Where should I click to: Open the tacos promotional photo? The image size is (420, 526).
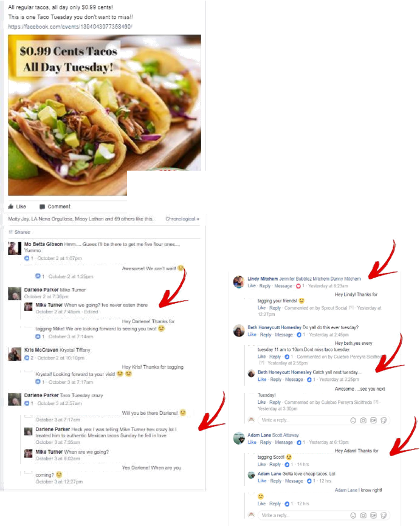pyautogui.click(x=105, y=115)
